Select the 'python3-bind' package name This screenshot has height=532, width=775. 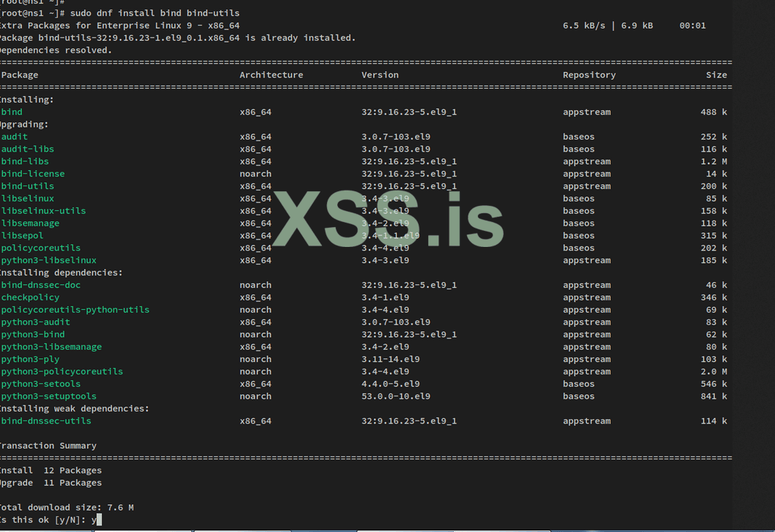click(33, 334)
